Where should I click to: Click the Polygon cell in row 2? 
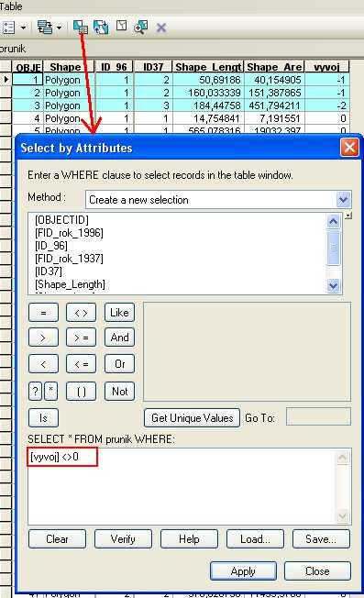click(69, 93)
